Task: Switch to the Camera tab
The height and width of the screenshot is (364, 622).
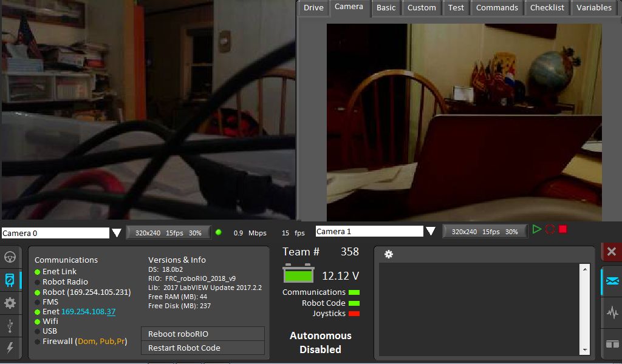Action: click(349, 7)
